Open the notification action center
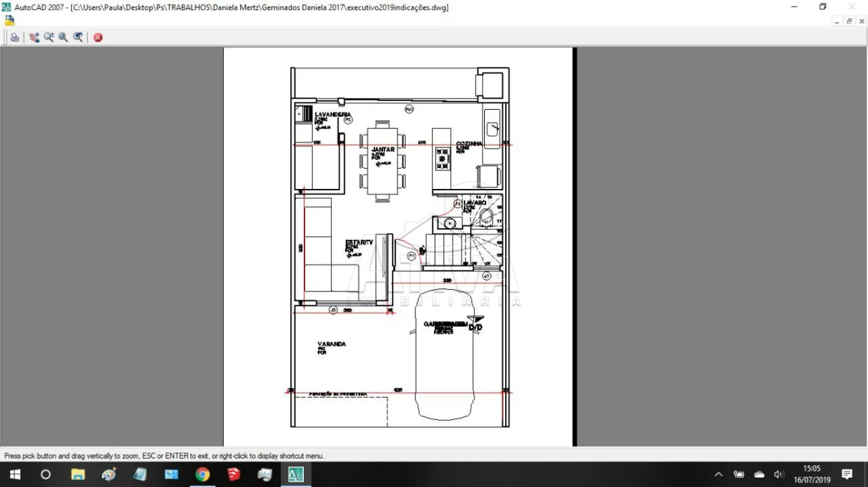 tap(847, 475)
